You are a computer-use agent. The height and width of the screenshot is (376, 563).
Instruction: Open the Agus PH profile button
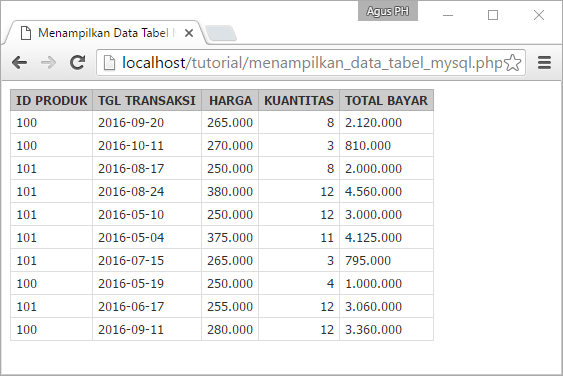pos(388,11)
